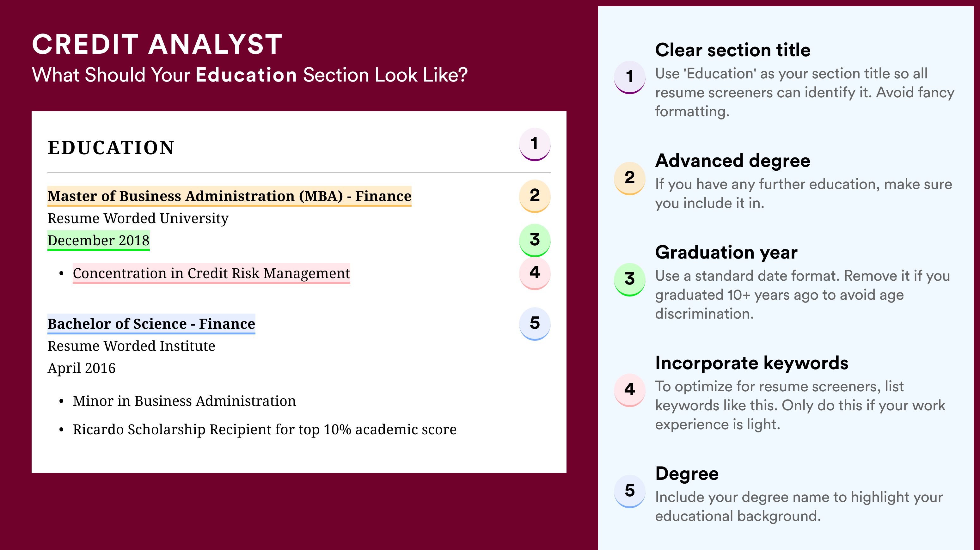
Task: Click the EDUCATION section heading
Action: [x=111, y=148]
